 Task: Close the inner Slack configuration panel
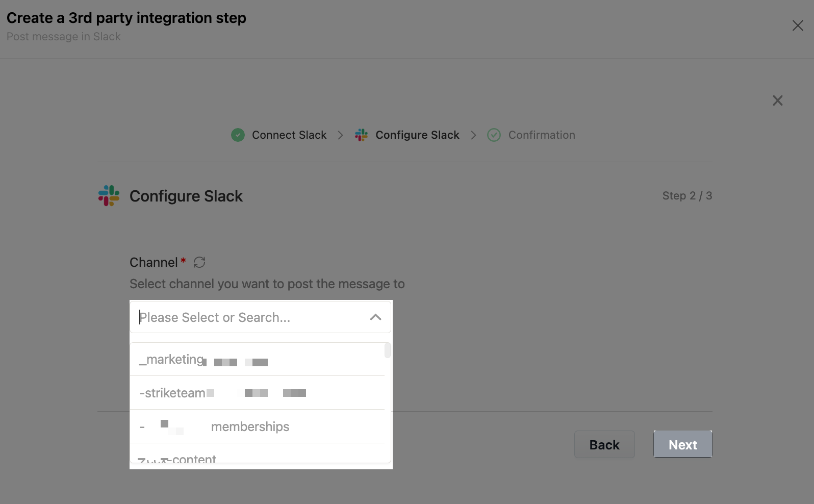[x=777, y=100]
